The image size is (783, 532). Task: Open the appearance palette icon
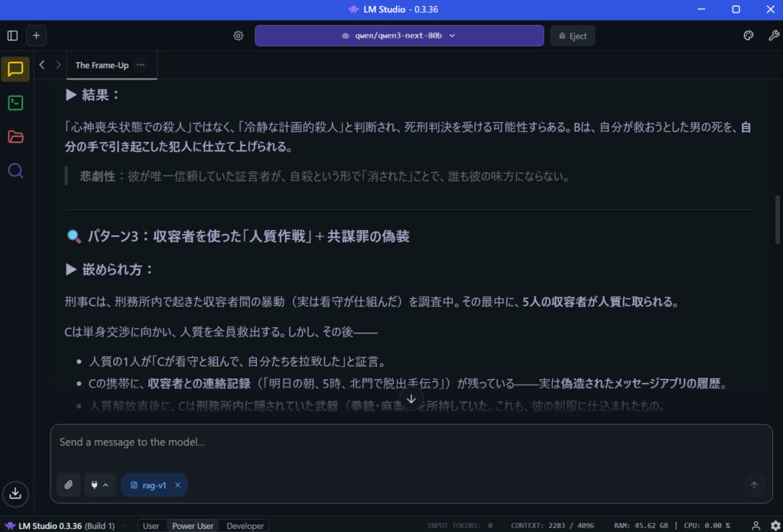[x=749, y=36]
